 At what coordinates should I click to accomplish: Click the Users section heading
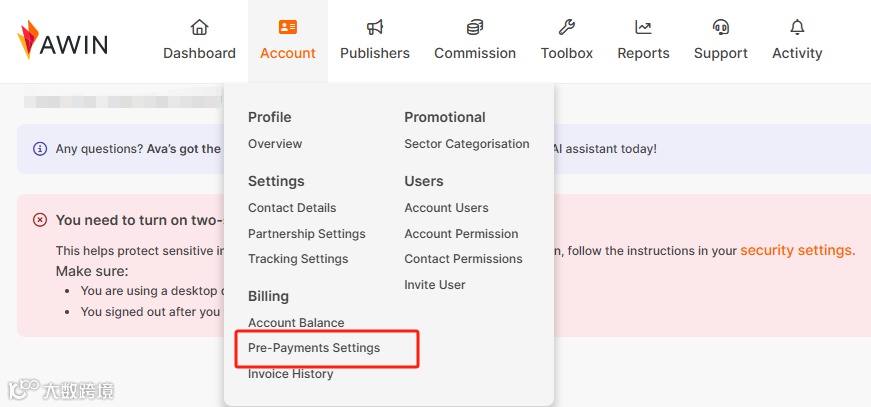point(424,182)
